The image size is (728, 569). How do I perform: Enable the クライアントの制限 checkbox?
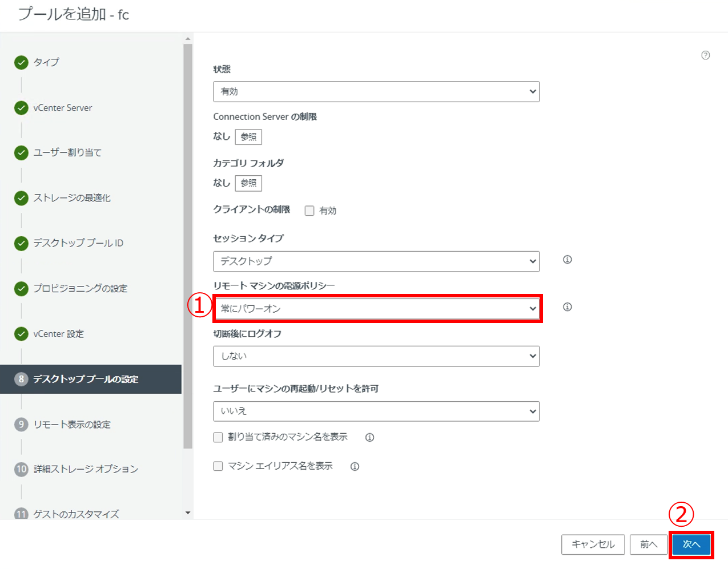309,211
